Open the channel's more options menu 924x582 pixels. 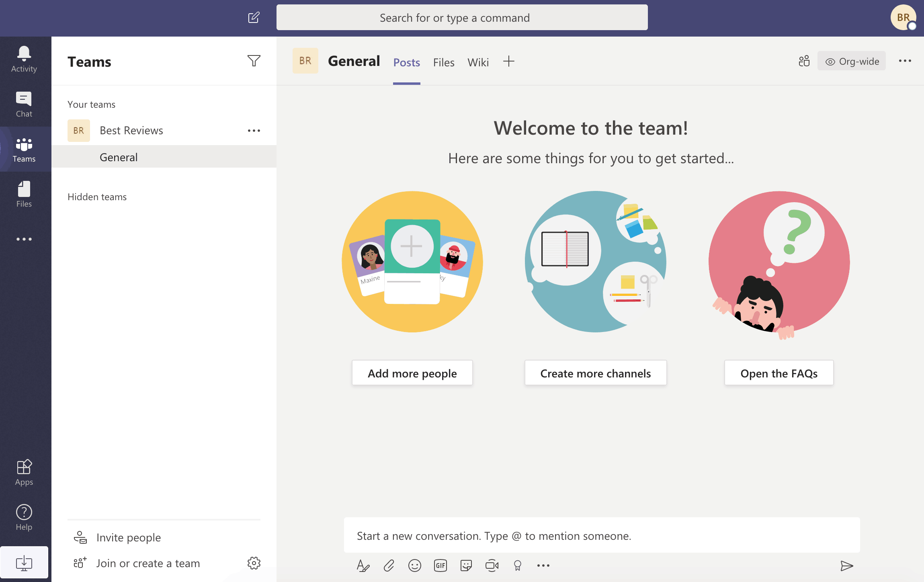pos(905,61)
